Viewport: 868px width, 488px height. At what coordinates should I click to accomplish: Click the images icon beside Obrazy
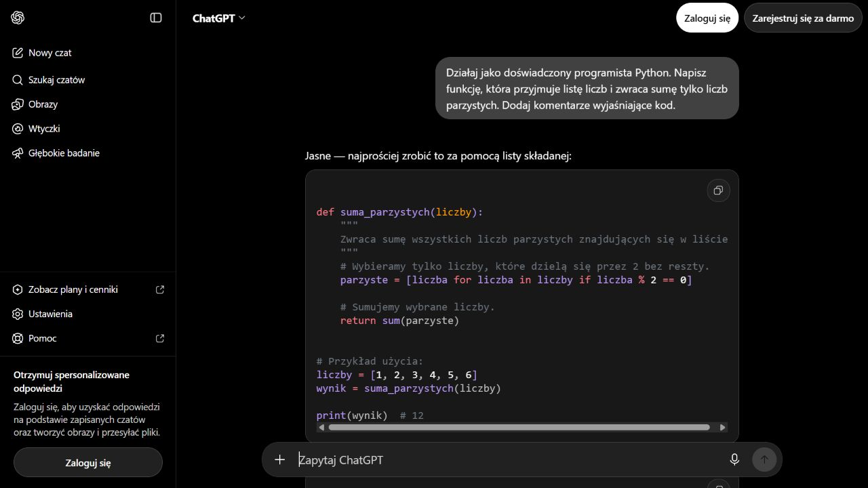(x=18, y=104)
